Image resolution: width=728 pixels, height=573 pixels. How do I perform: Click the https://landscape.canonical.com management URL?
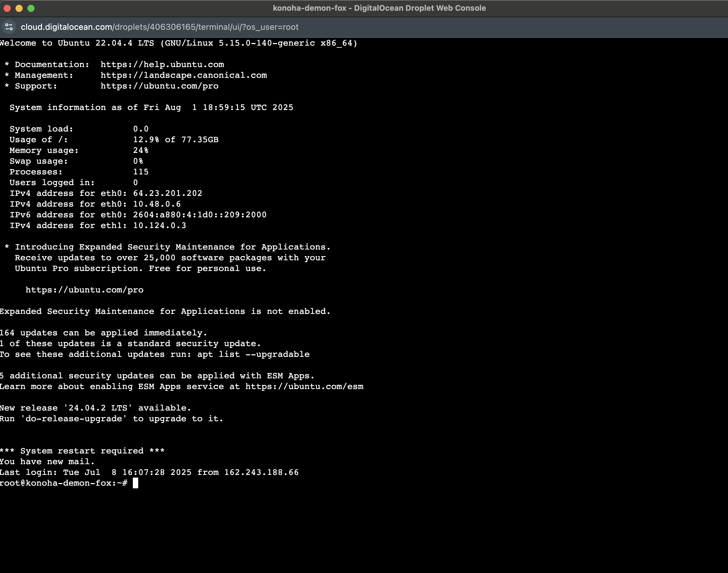click(x=184, y=75)
